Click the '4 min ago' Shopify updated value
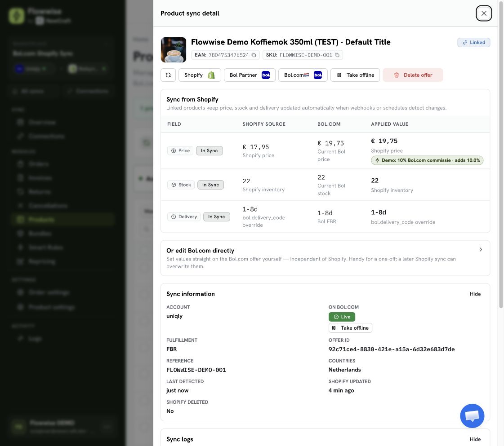Screen dimensions: 504x446 click(341, 390)
